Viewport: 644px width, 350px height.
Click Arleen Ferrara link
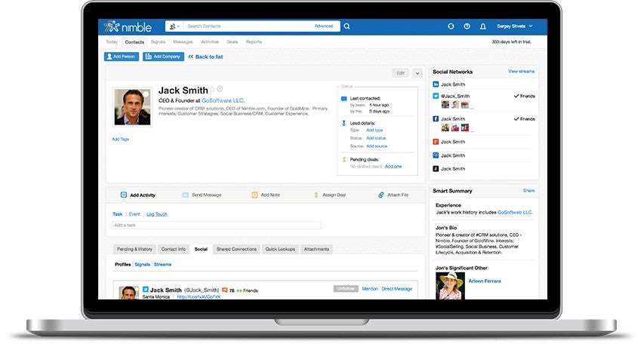tap(485, 281)
